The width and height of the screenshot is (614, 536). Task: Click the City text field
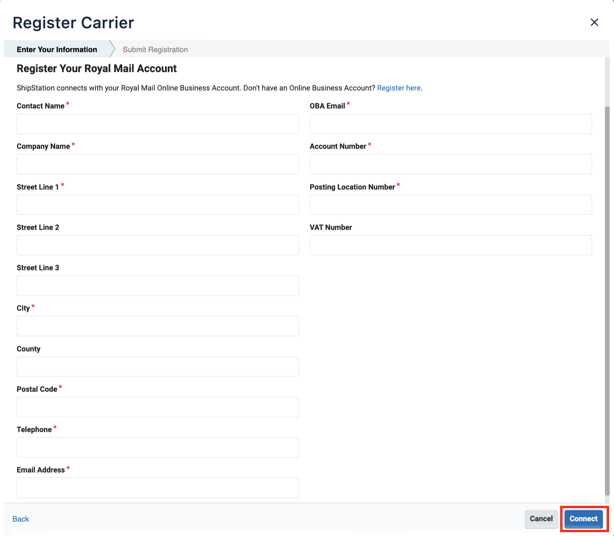157,326
